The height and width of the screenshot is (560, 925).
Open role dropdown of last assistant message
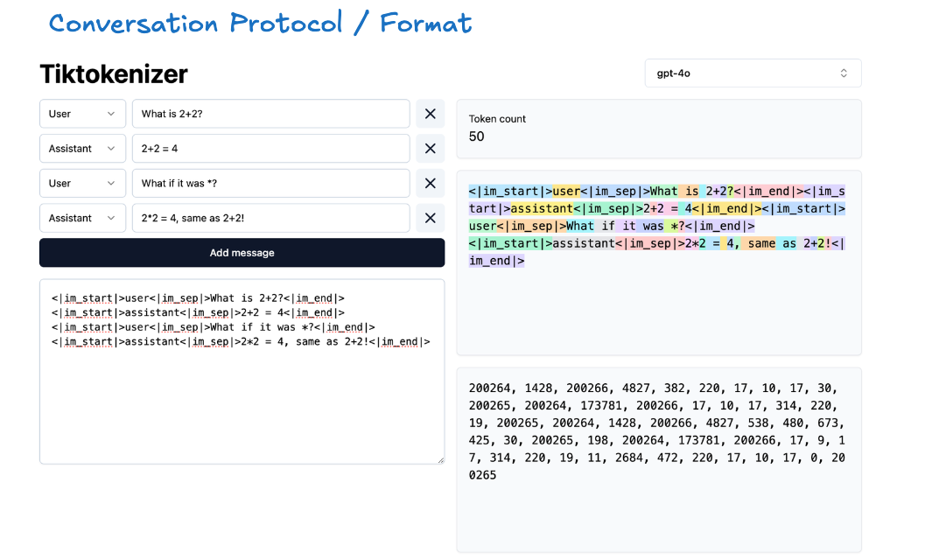point(82,218)
